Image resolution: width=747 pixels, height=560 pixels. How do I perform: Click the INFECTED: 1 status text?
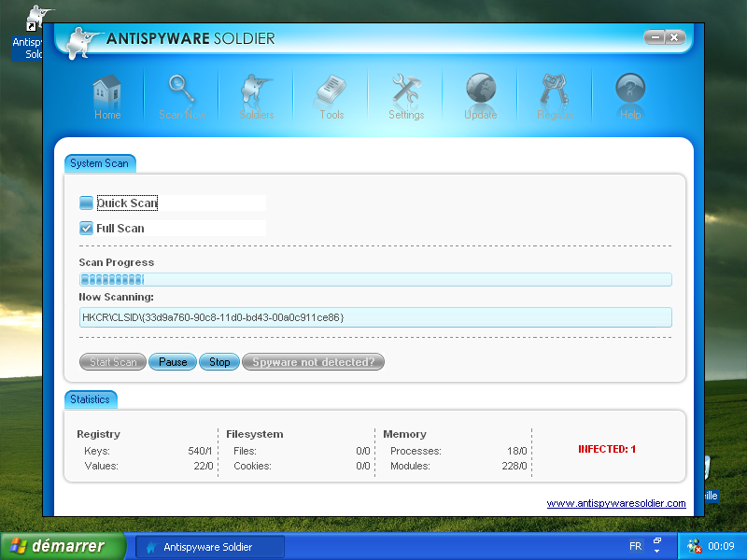[x=607, y=449]
